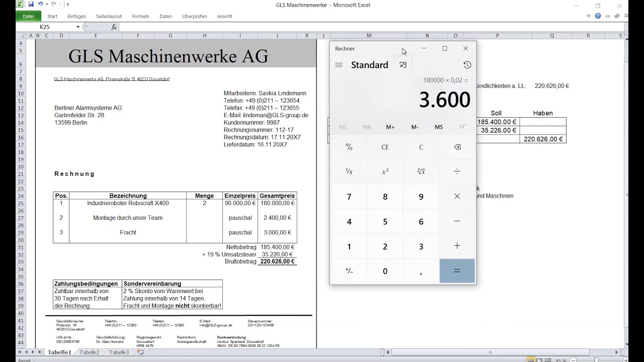Open Excel Help question mark icon
Screen dimensions: 644x362
[x=598, y=16]
